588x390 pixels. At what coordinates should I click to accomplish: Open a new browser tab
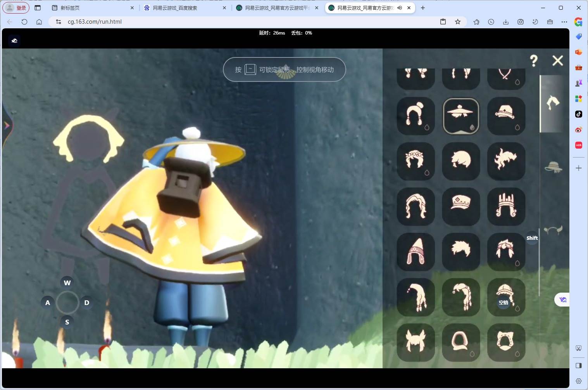point(423,8)
